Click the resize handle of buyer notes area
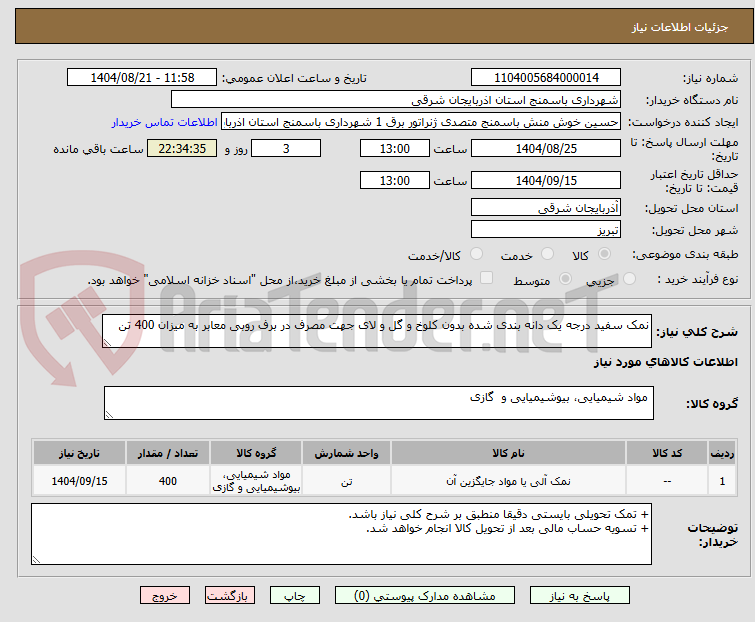755x622 pixels. (x=37, y=559)
